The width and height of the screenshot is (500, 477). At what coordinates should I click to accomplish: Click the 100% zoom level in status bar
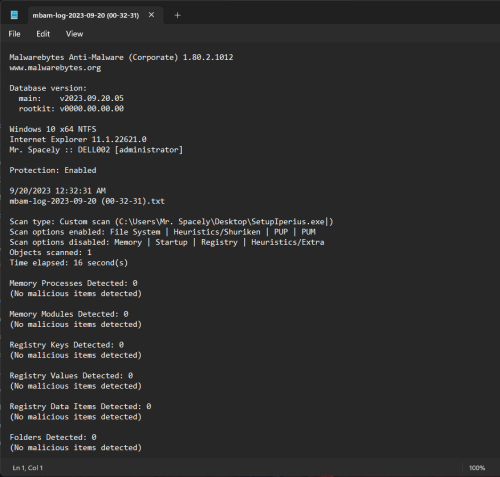click(477, 468)
